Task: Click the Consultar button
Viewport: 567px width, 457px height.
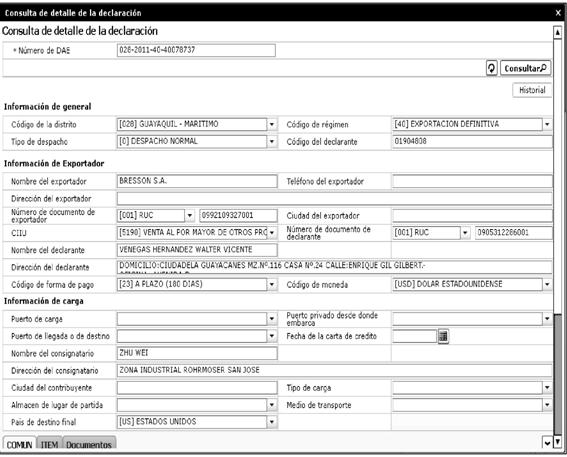Action: point(525,68)
